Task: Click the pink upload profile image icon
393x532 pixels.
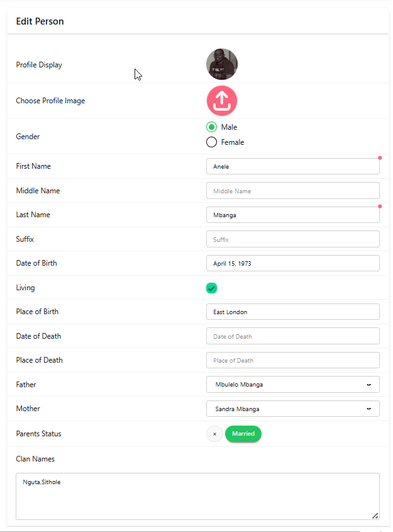Action: click(x=221, y=101)
